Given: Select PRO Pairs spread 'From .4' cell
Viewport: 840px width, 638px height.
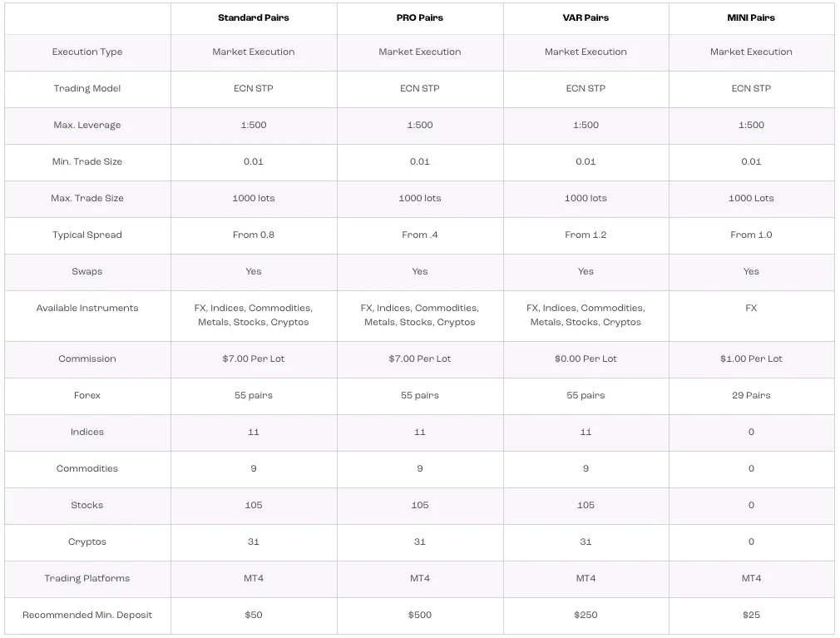Looking at the screenshot, I should [419, 235].
